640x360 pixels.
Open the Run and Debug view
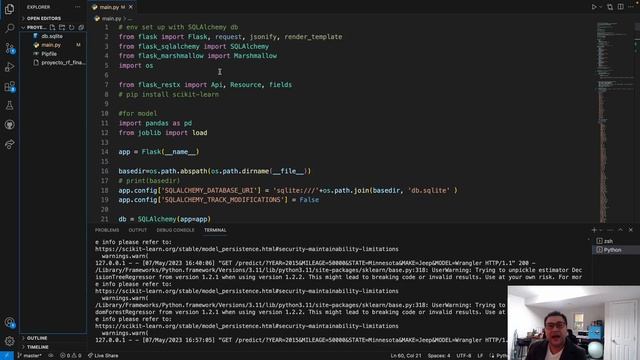(9, 67)
